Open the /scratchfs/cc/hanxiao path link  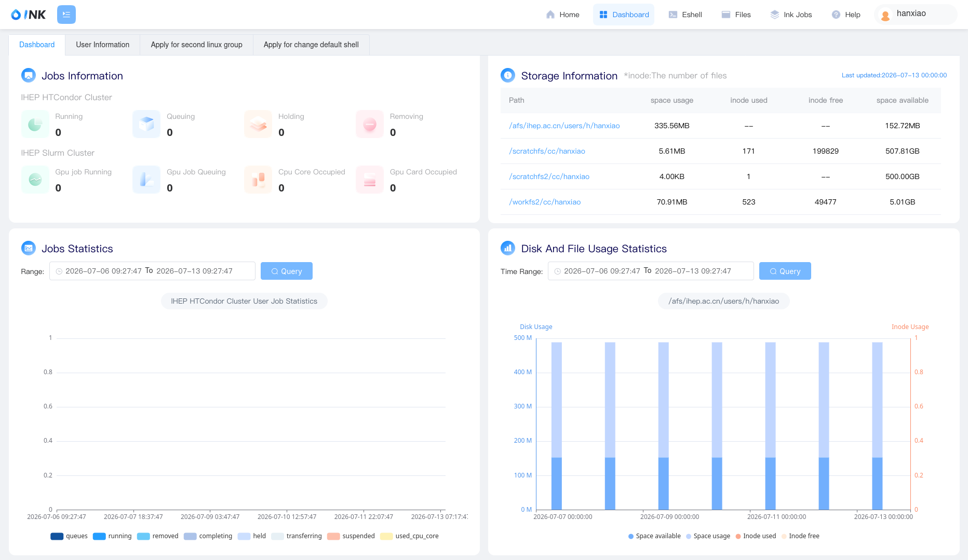coord(547,151)
